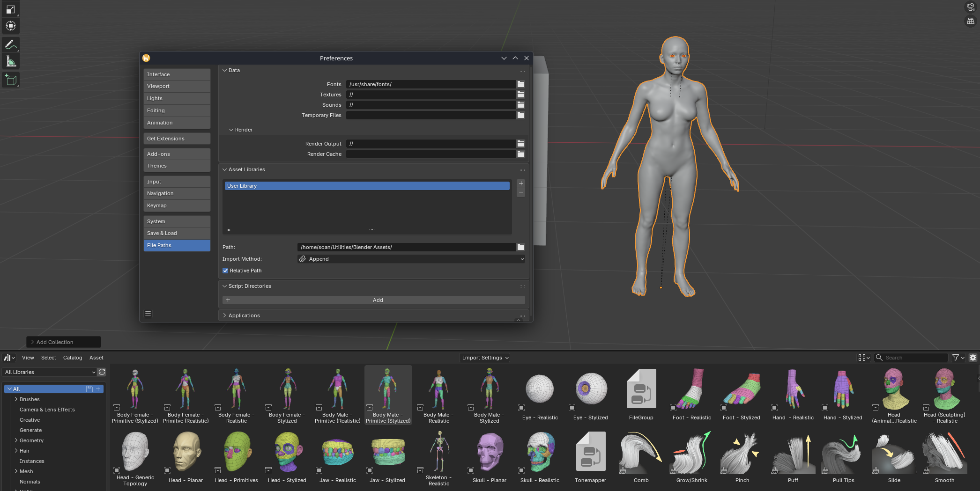Open the Add-ons preferences tab
The image size is (980, 491).
[x=177, y=154]
